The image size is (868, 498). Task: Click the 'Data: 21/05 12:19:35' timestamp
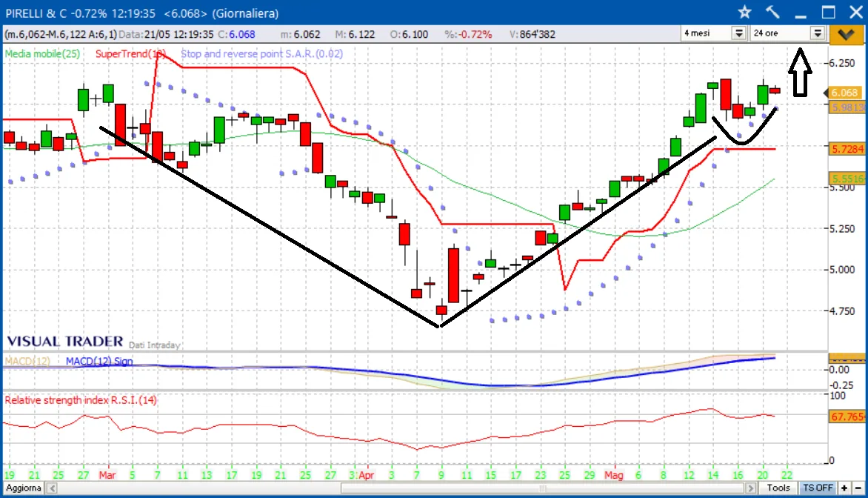166,34
